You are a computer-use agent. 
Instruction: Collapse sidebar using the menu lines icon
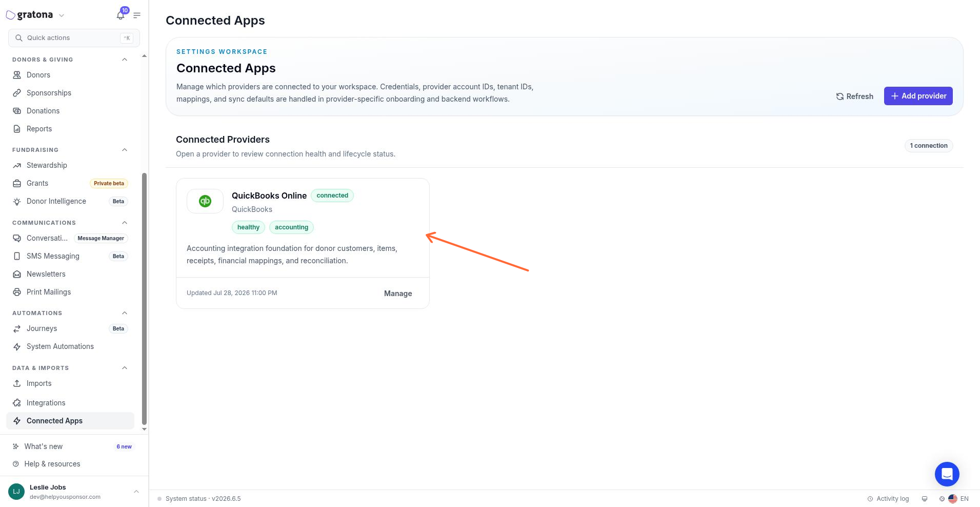pyautogui.click(x=137, y=15)
